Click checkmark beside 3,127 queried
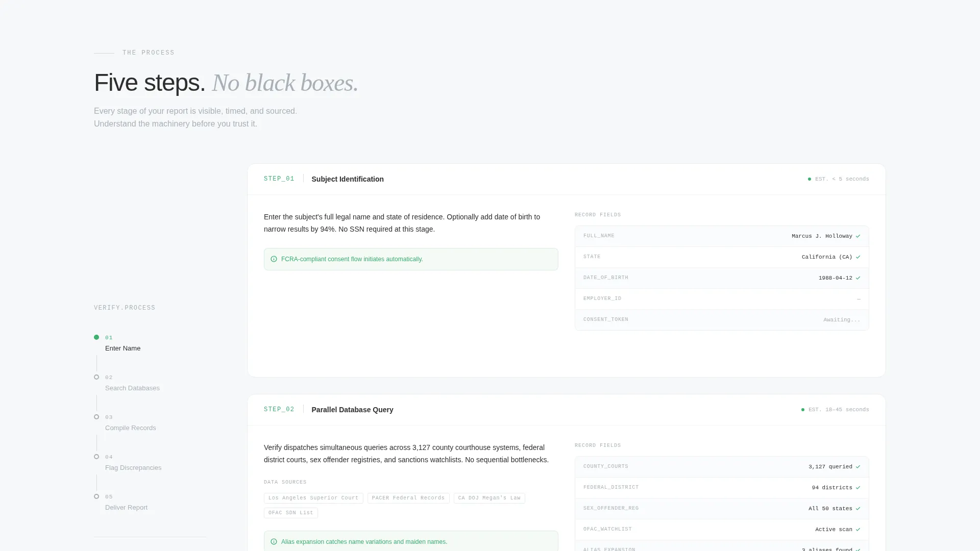This screenshot has height=551, width=980. (x=858, y=467)
